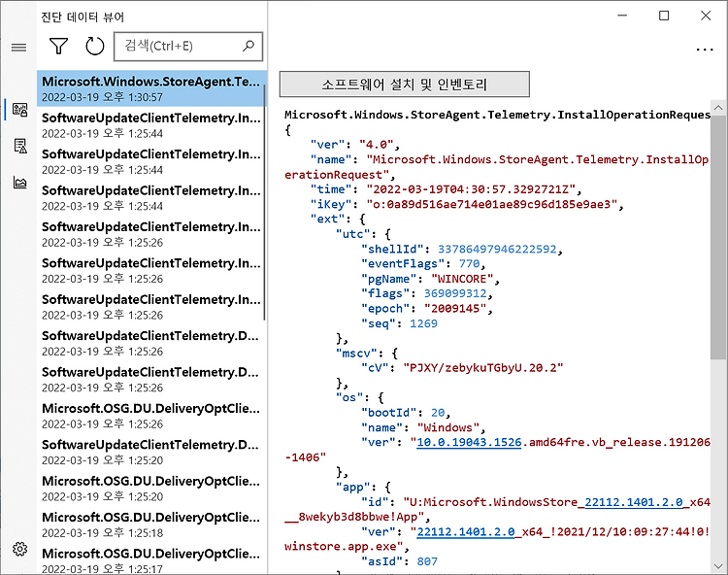Select Microsoft.OSG.DU.DeliveryOptClie... event at 1:25:17
The height and width of the screenshot is (575, 728).
[151, 560]
